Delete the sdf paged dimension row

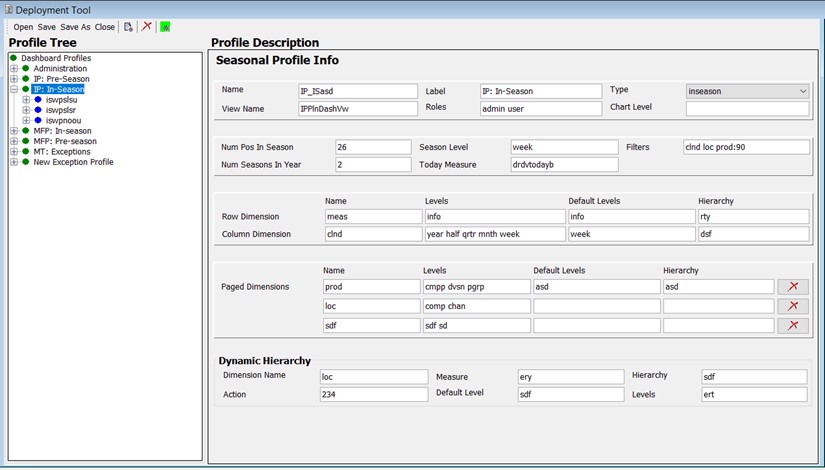point(793,325)
